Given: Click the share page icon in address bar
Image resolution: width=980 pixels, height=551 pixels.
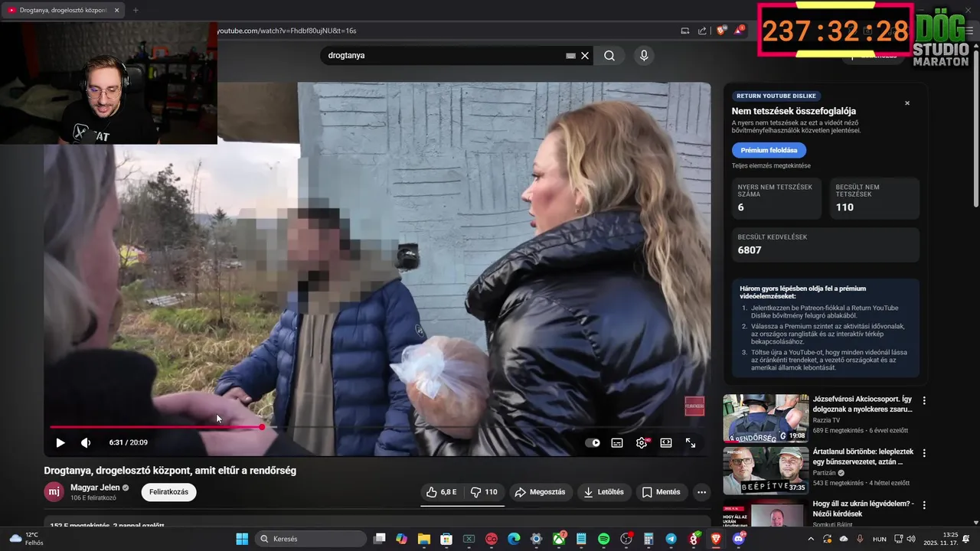Looking at the screenshot, I should click(x=702, y=31).
